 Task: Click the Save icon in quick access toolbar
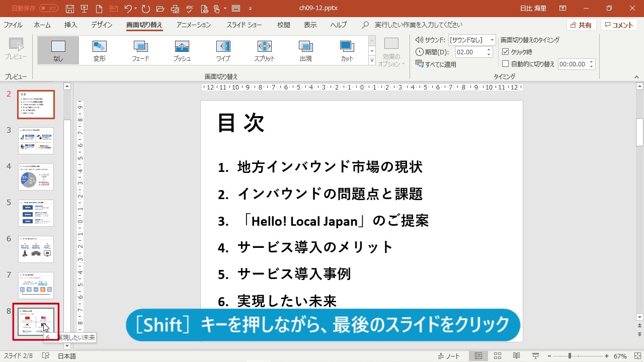coord(70,9)
